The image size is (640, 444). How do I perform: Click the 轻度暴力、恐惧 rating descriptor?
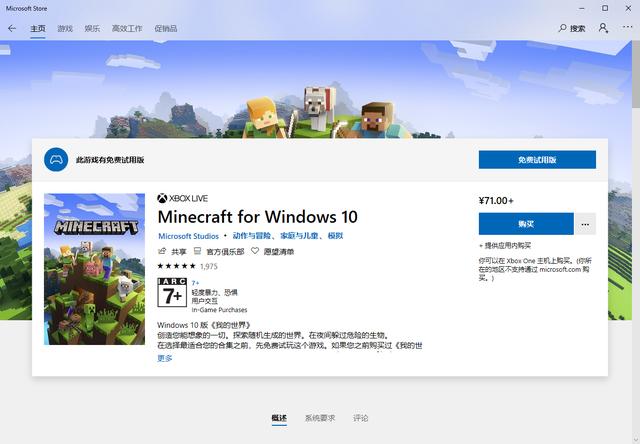(214, 292)
